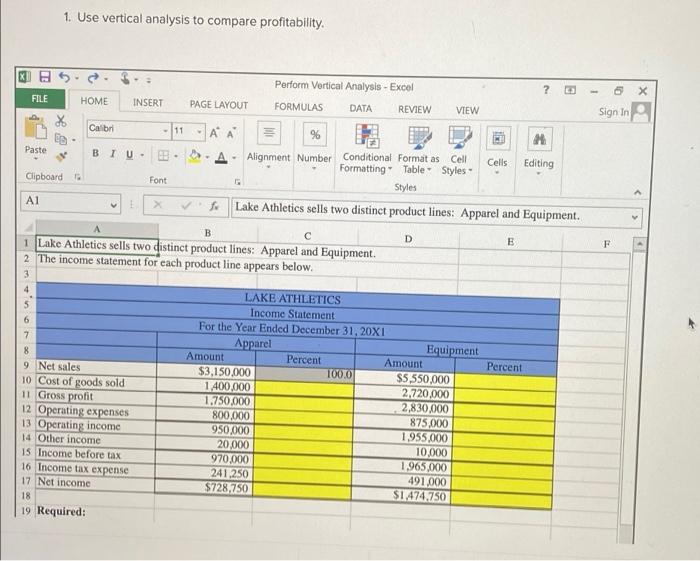
Task: Switch to the HOME tab
Action: [x=94, y=101]
